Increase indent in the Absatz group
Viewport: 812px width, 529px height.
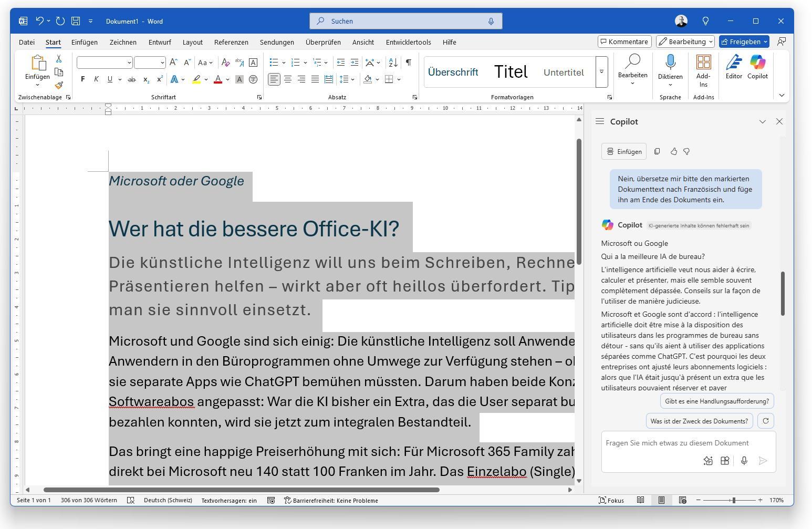355,63
